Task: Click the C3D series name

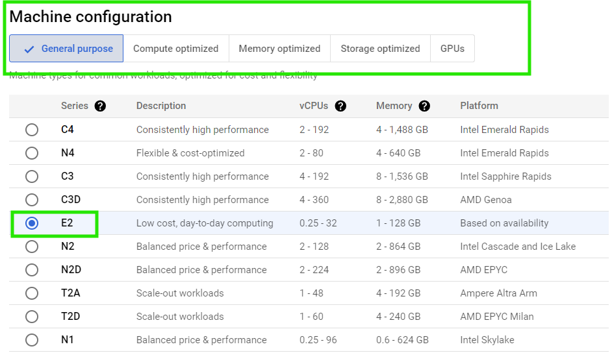Action: [71, 200]
